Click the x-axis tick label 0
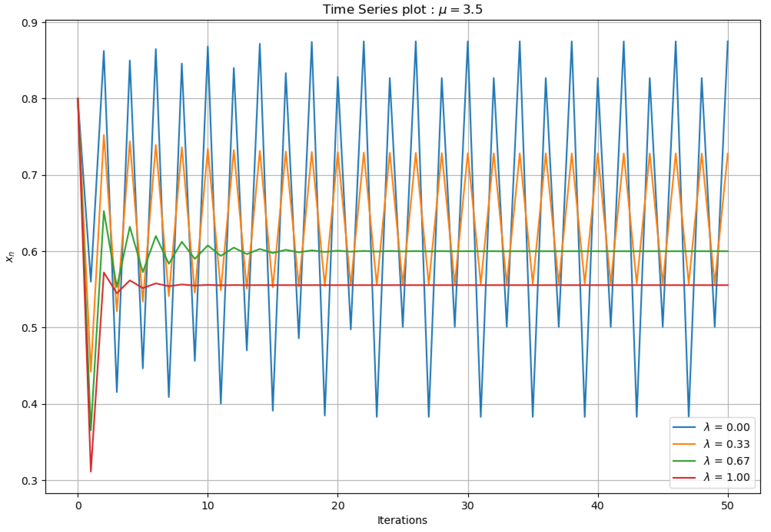Screen dimensions: 771x532 78,506
